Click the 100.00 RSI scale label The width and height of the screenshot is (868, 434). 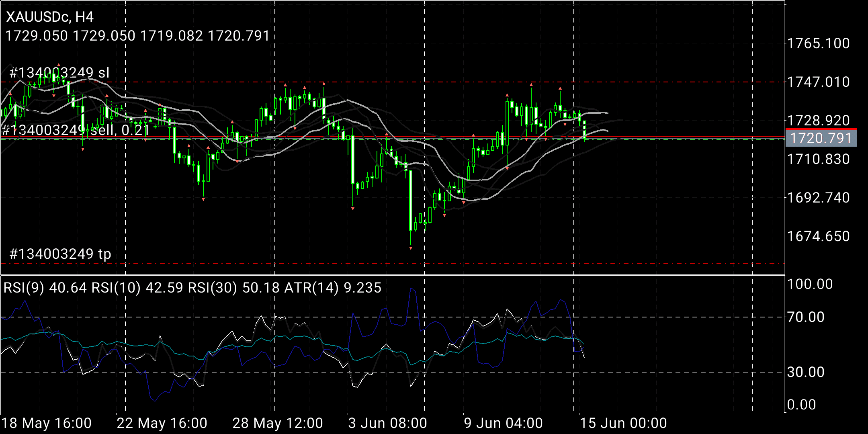[x=809, y=284]
